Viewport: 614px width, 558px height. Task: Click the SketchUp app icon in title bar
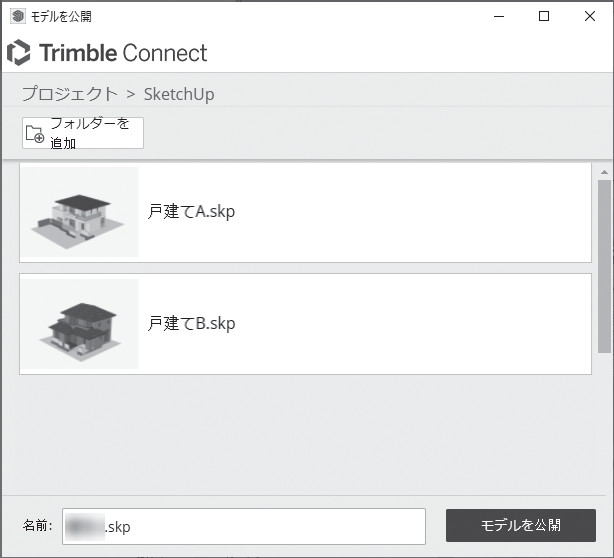point(17,16)
